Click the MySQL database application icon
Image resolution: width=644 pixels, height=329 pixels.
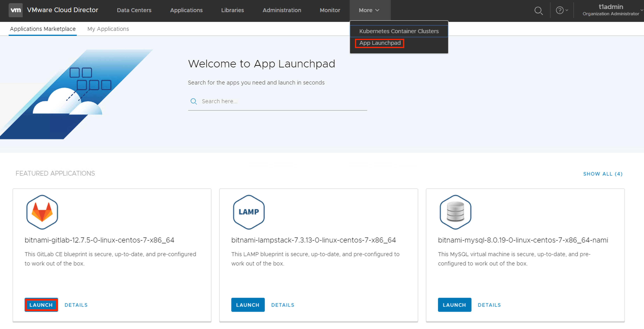(x=455, y=212)
